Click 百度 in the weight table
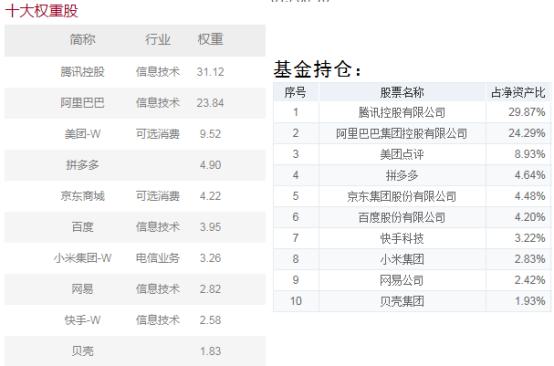 point(82,227)
